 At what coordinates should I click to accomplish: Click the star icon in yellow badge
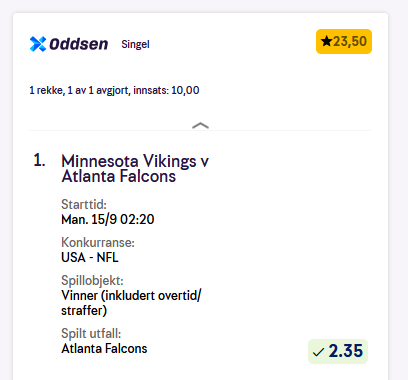pyautogui.click(x=326, y=42)
